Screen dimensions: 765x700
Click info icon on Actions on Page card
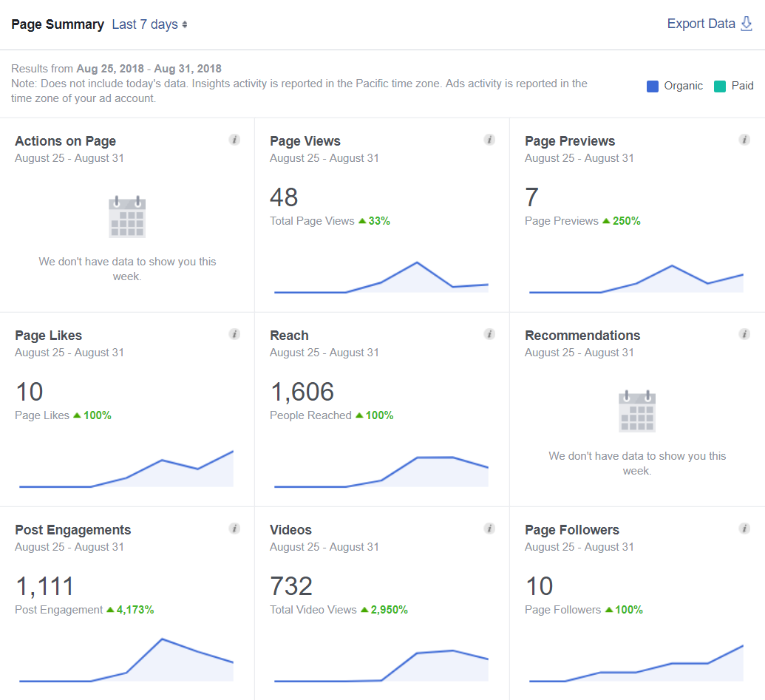click(234, 140)
